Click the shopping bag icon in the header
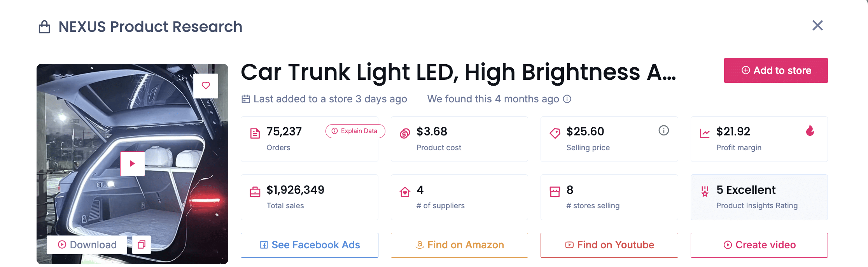This screenshot has height=267, width=868. pyautogui.click(x=45, y=26)
